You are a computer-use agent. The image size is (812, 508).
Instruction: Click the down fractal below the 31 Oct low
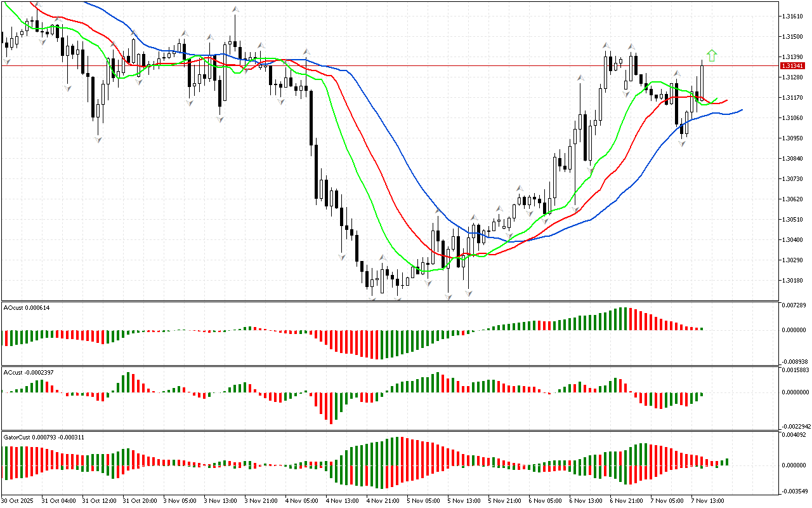(x=98, y=140)
